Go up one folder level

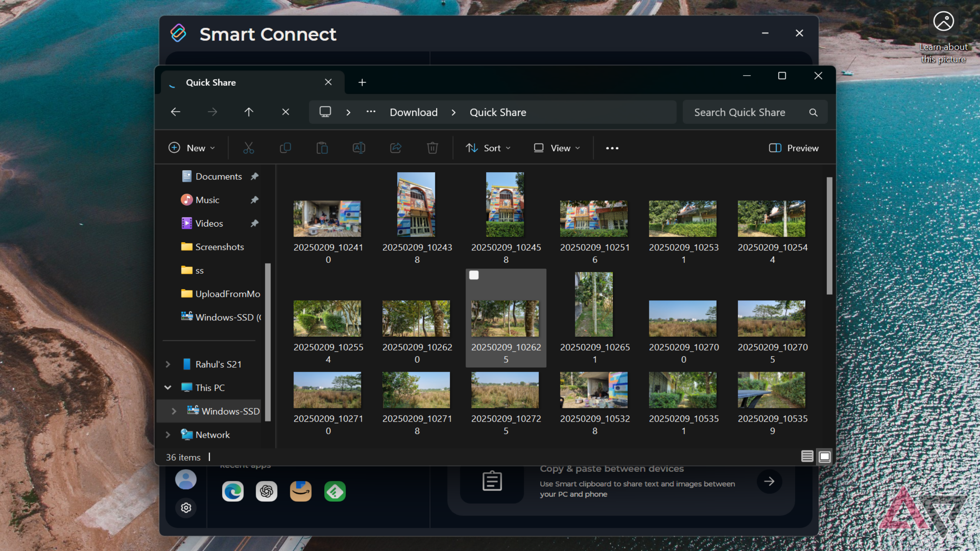click(x=249, y=112)
